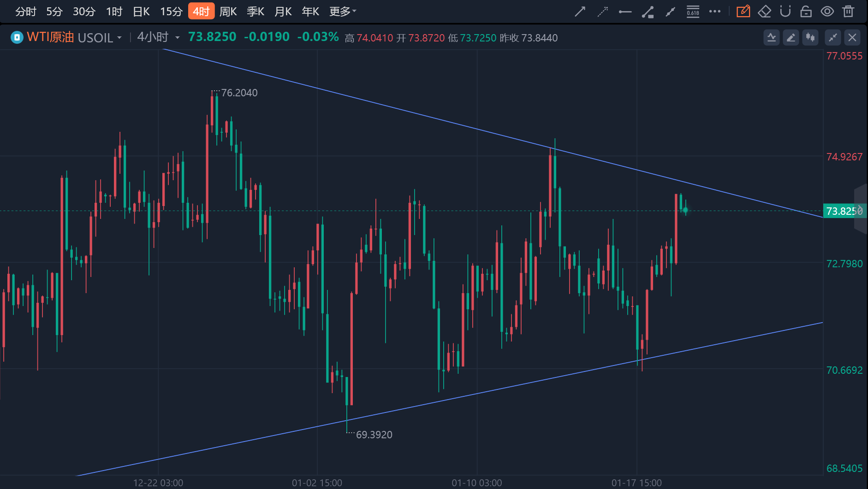The height and width of the screenshot is (489, 868).
Task: Switch to the 30分 interval tab
Action: [x=84, y=12]
